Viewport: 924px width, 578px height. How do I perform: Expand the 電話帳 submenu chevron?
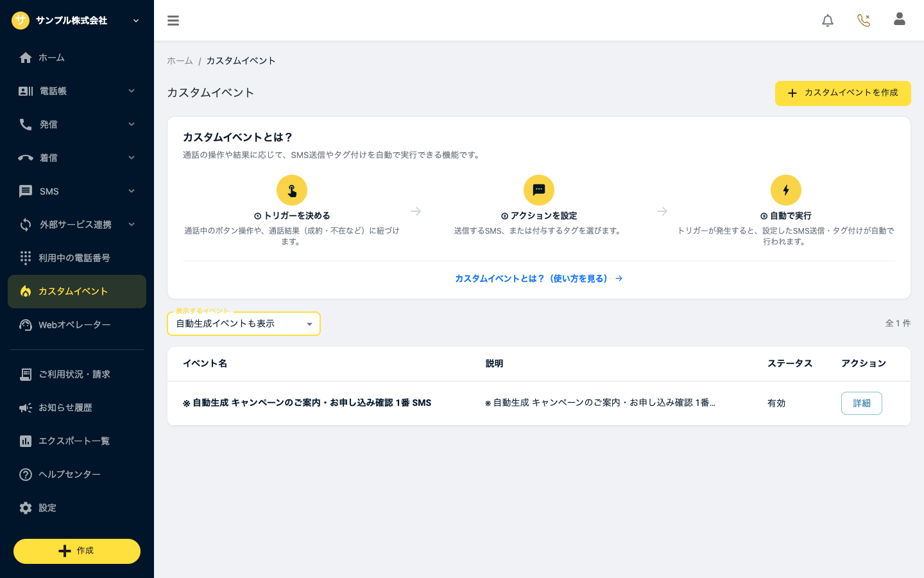[x=132, y=91]
